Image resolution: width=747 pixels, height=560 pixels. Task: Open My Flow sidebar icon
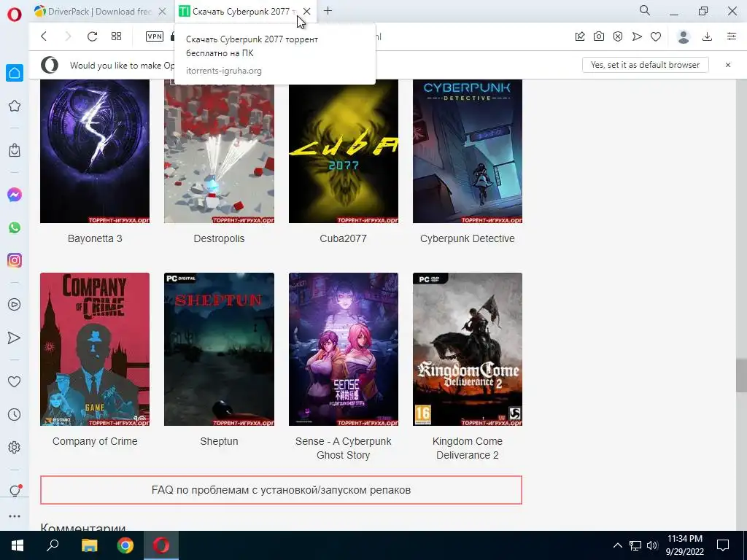point(15,338)
